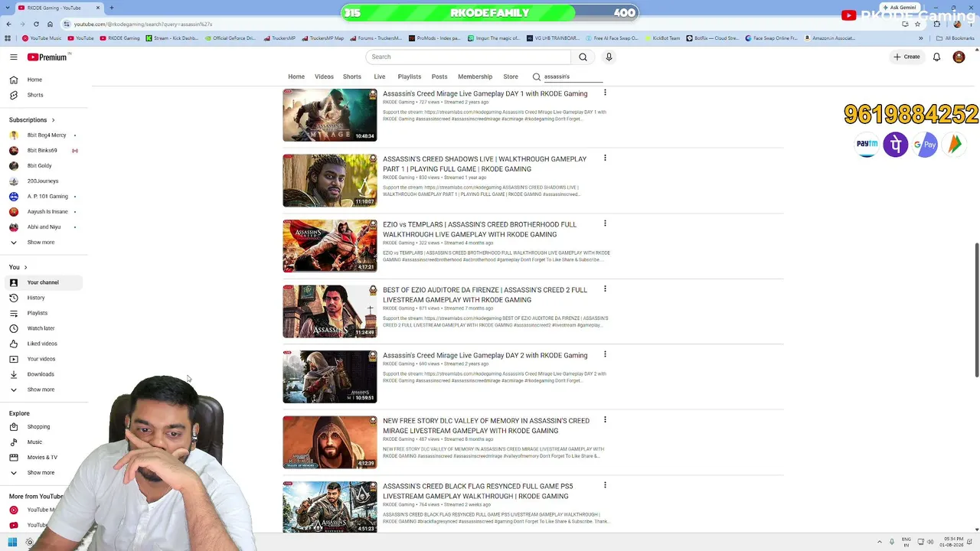
Task: Open Music under Explore
Action: (x=34, y=442)
